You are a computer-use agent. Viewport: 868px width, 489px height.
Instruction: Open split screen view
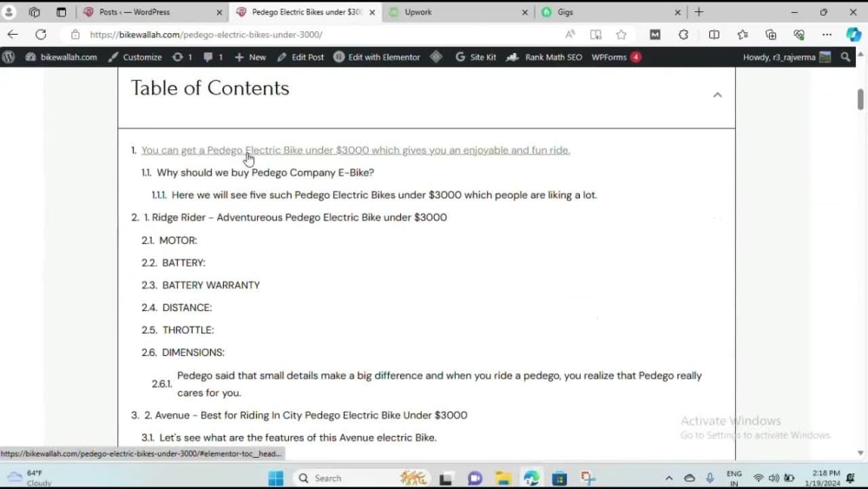click(x=714, y=35)
